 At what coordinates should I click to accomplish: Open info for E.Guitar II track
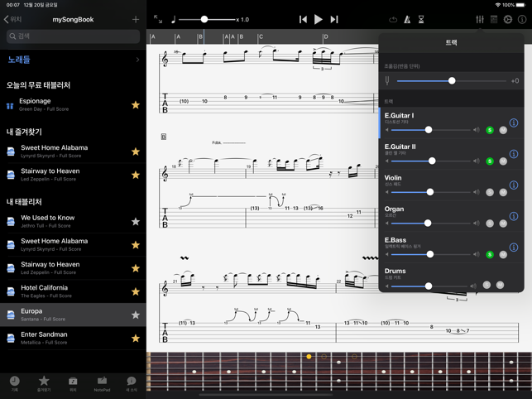[x=514, y=154]
